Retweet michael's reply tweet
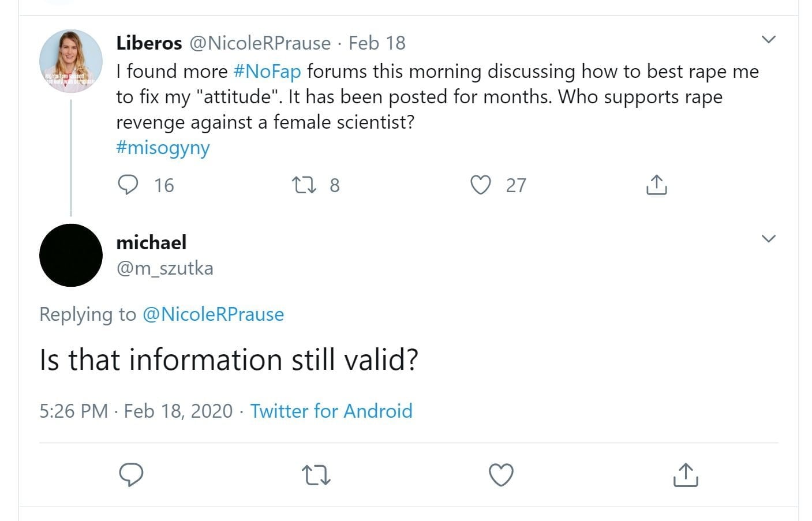 [316, 475]
